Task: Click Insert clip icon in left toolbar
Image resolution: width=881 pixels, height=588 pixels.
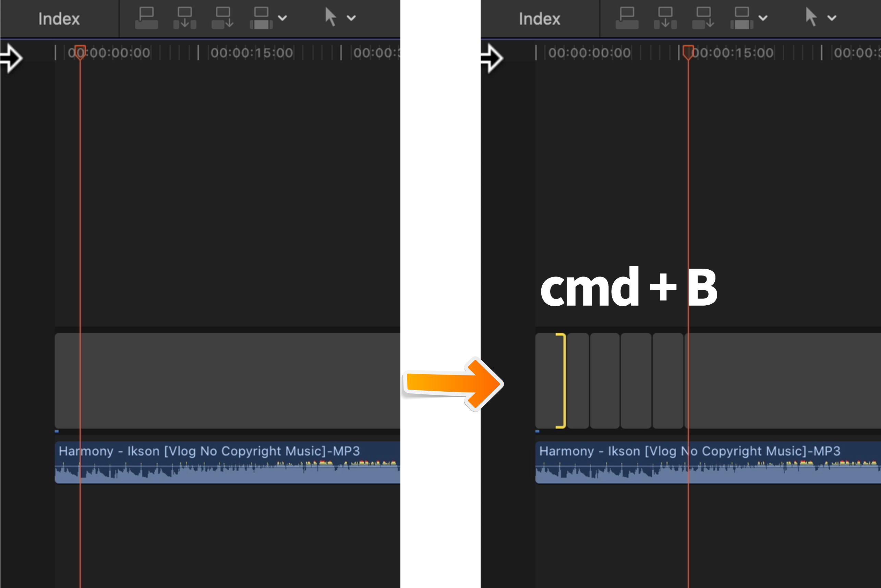Action: pyautogui.click(x=184, y=18)
